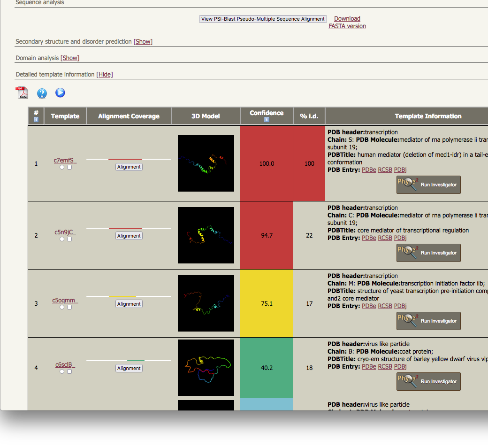Click the Adobe PDF export icon
The image size is (488, 448).
coord(22,93)
